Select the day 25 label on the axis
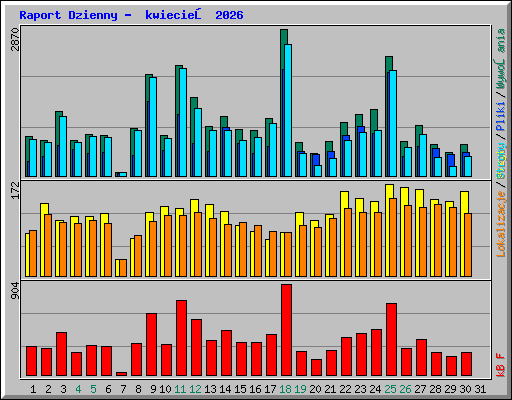 tap(390, 389)
